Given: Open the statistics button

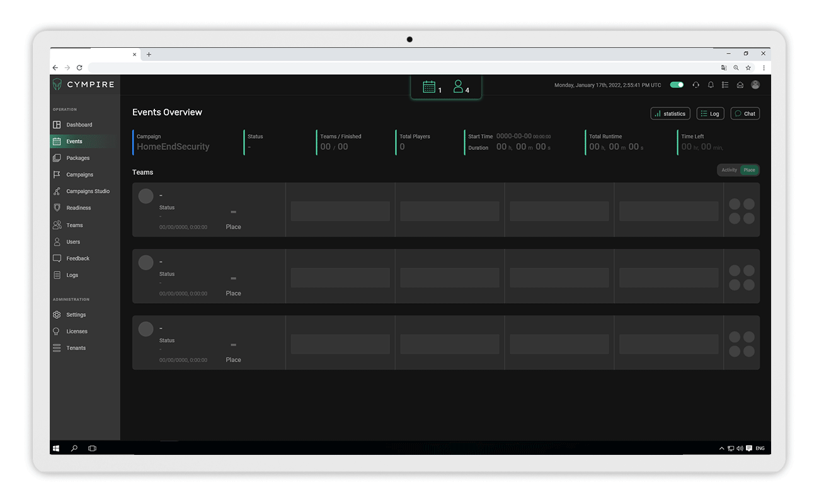Looking at the screenshot, I should click(670, 113).
